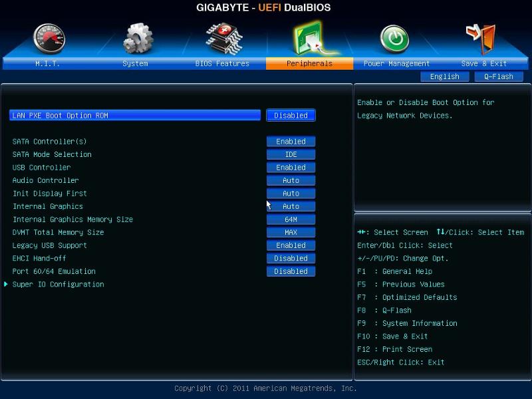
Task: Click the Enter/Dbl Click: Select hint
Action: (405, 245)
